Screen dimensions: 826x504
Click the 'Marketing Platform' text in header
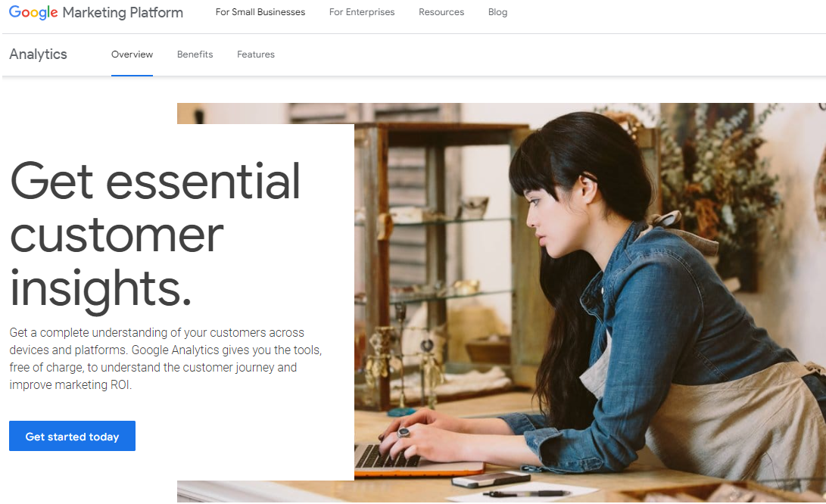[123, 12]
